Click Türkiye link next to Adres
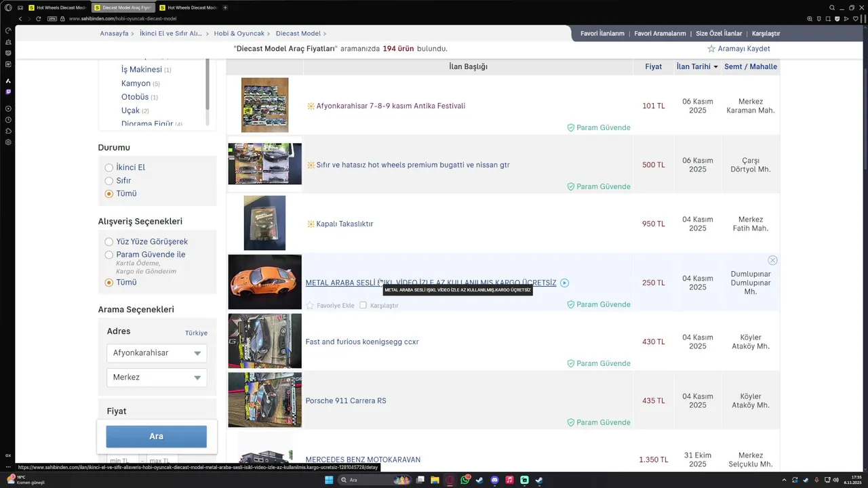Viewport: 868px width, 488px height. pyautogui.click(x=197, y=333)
